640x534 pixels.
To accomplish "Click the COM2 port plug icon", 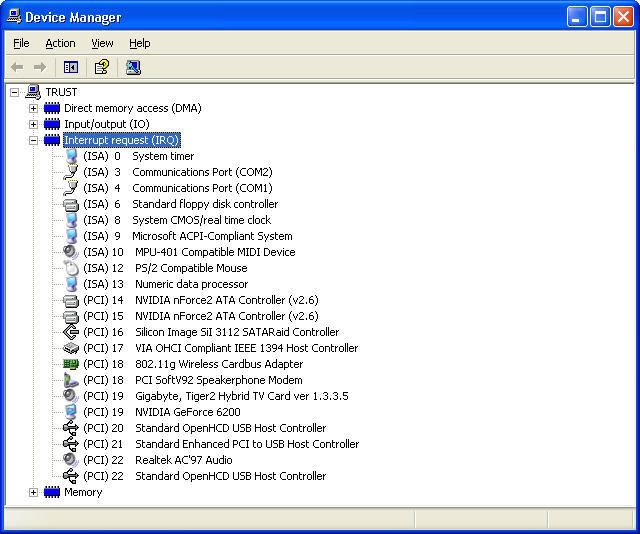I will [71, 172].
